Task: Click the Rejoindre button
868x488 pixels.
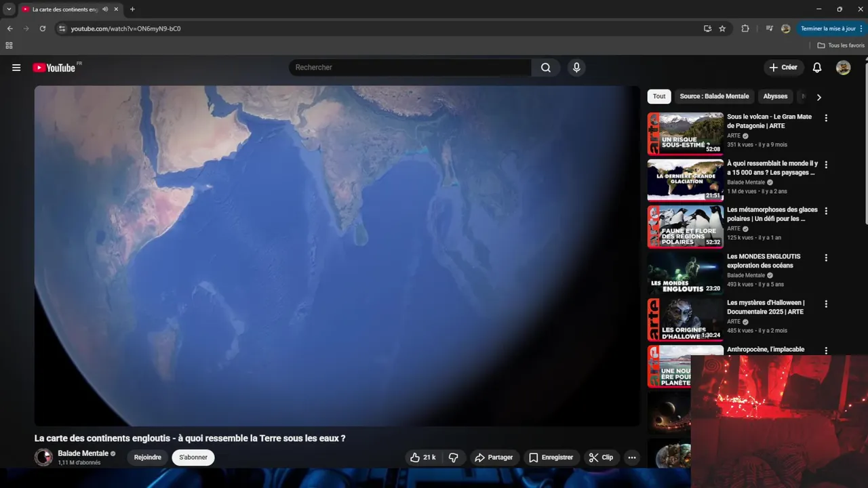Action: [x=148, y=457]
